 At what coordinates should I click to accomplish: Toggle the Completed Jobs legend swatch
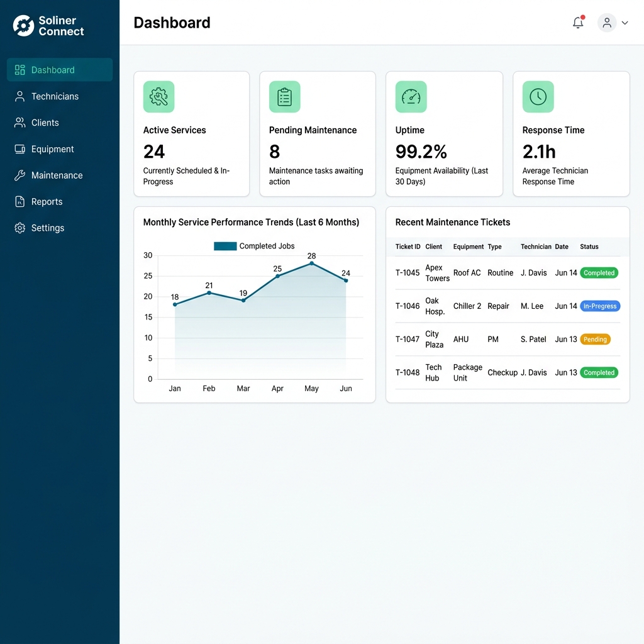pyautogui.click(x=225, y=246)
